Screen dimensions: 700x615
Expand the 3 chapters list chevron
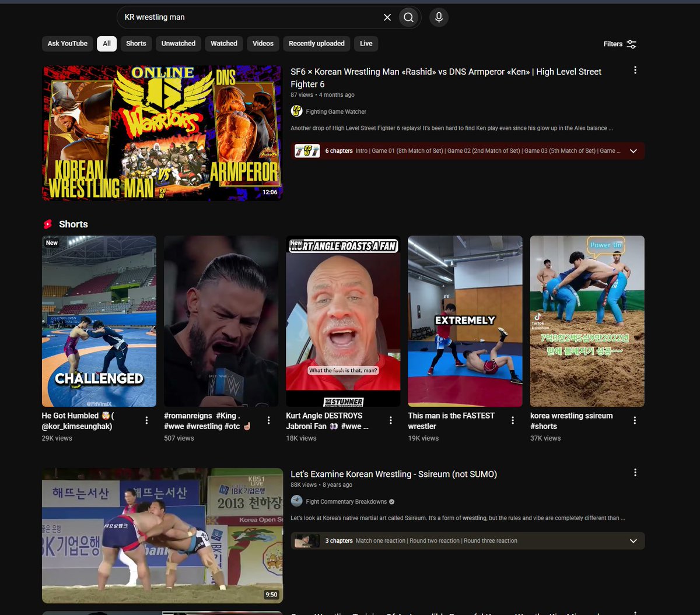click(633, 541)
